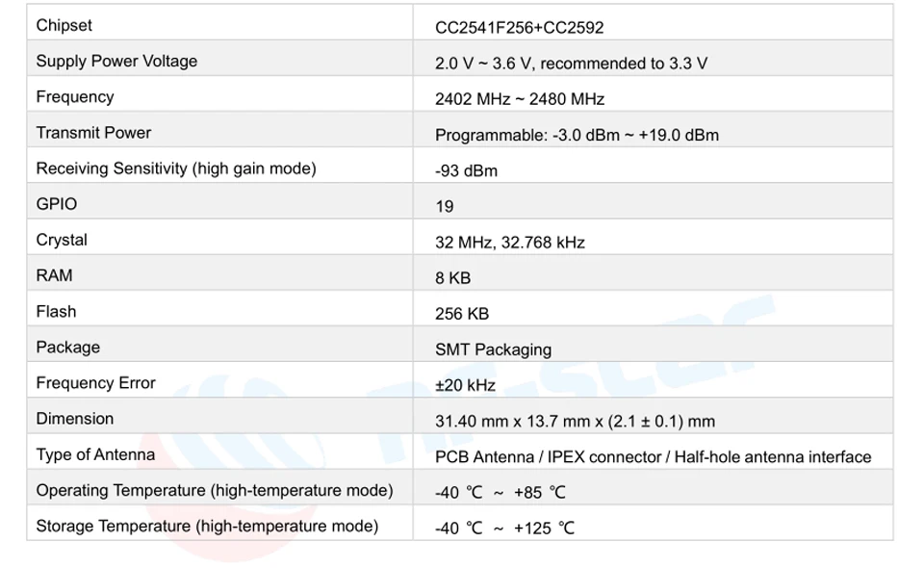924x568 pixels.
Task: Select the Flash value 256 KB
Action: pos(462,314)
